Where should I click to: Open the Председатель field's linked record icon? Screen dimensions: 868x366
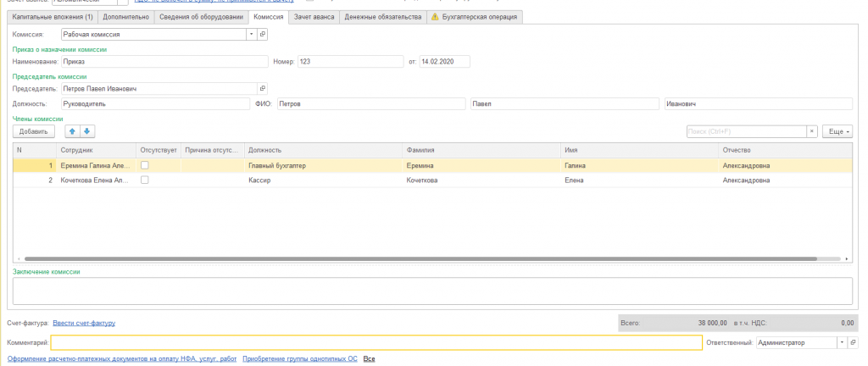pos(263,88)
